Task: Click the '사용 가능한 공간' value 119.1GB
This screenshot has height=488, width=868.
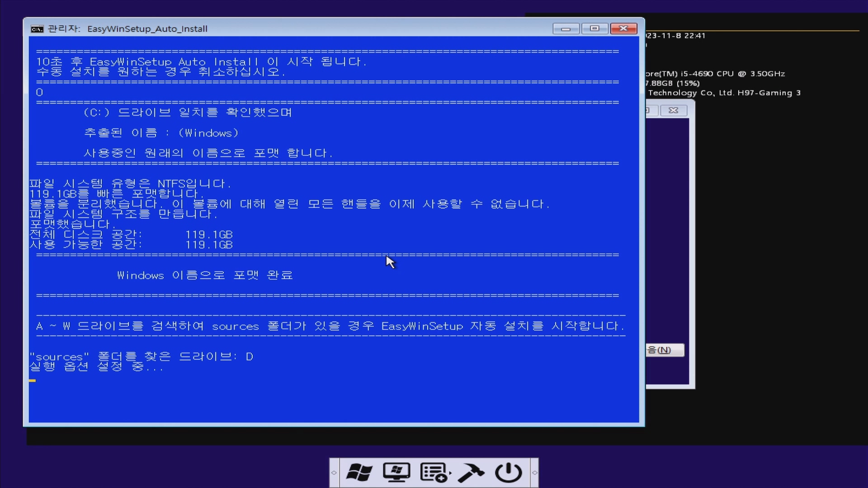Action: (x=209, y=245)
